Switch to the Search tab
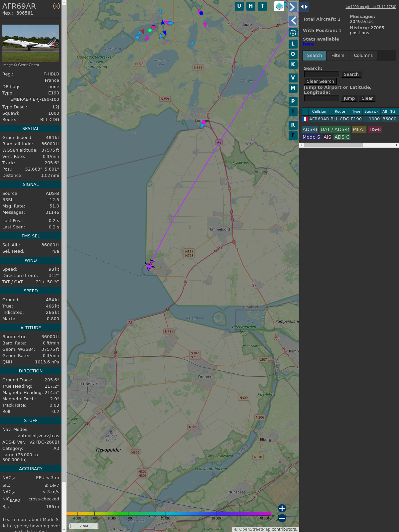This screenshot has height=532, width=399. pos(314,56)
